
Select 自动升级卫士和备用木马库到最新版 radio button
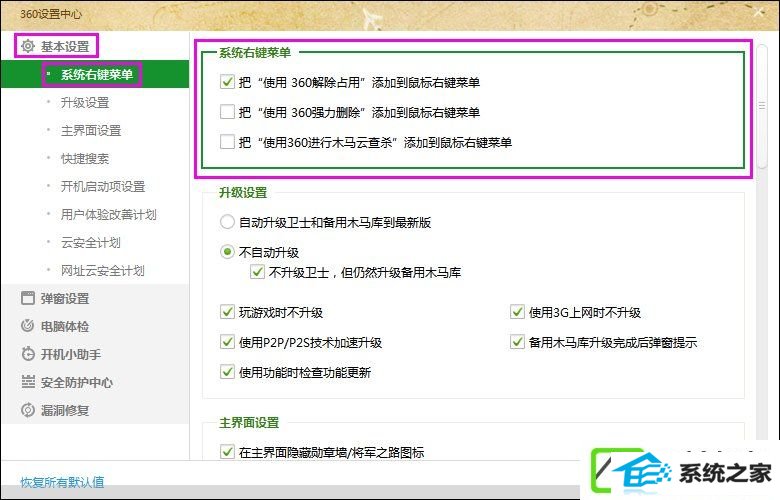point(227,222)
